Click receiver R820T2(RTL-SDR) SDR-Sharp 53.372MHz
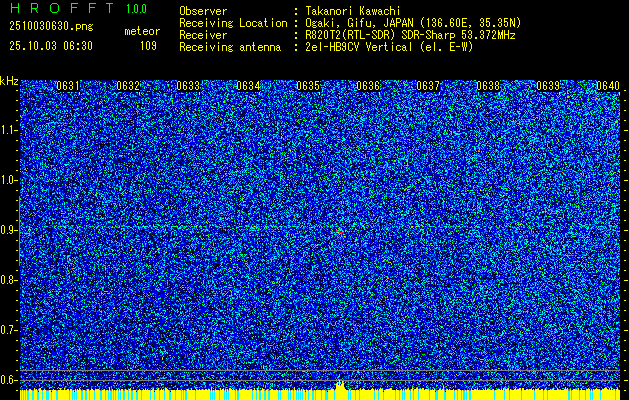Screen dimensions: 629x400 pyautogui.click(x=410, y=35)
